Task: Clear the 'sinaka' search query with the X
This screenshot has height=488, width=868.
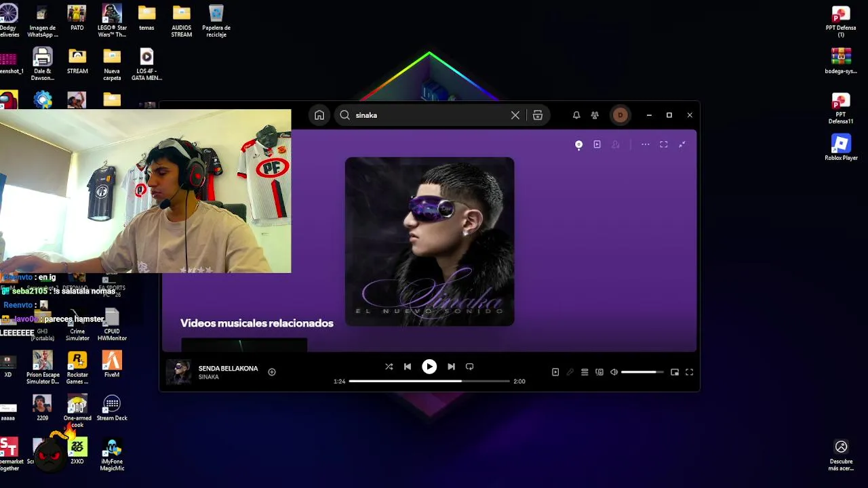Action: pos(515,115)
